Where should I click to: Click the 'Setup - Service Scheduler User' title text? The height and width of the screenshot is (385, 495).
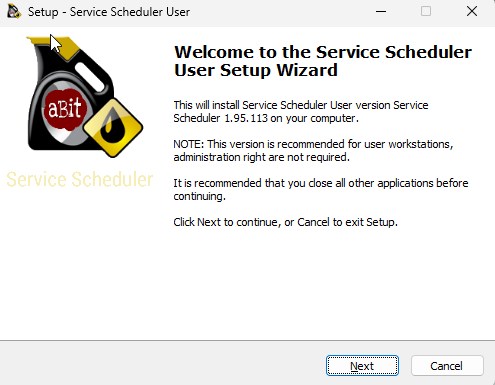point(109,12)
